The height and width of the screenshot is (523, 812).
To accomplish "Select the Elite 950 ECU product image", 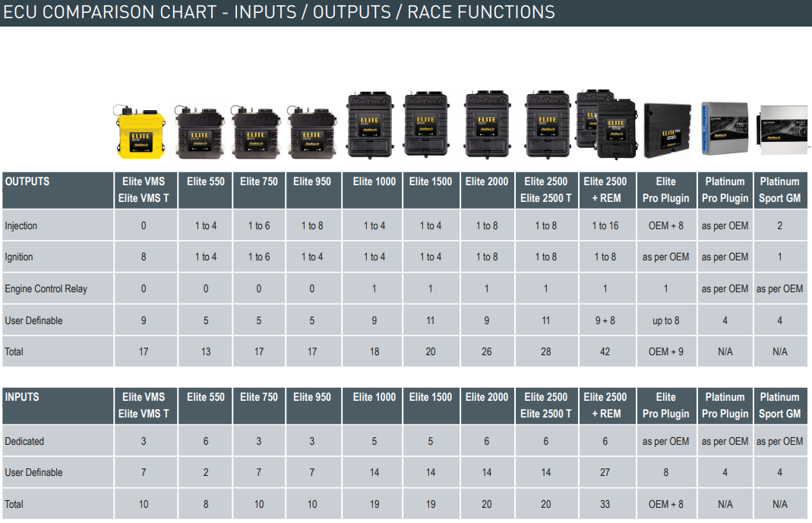I will tap(313, 132).
